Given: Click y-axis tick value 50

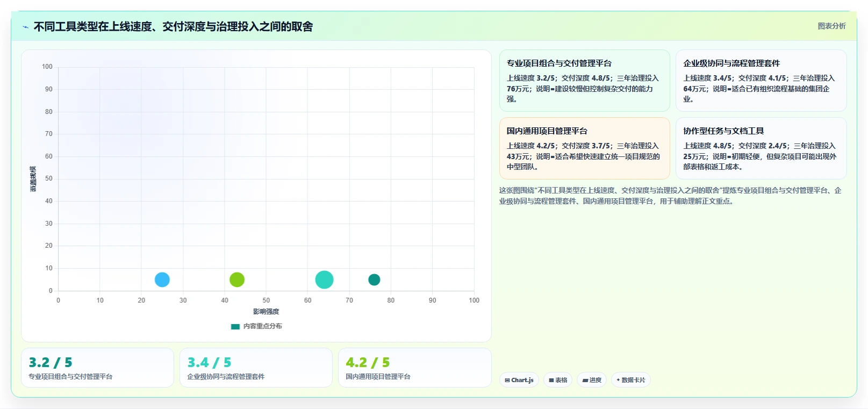Looking at the screenshot, I should click(49, 178).
